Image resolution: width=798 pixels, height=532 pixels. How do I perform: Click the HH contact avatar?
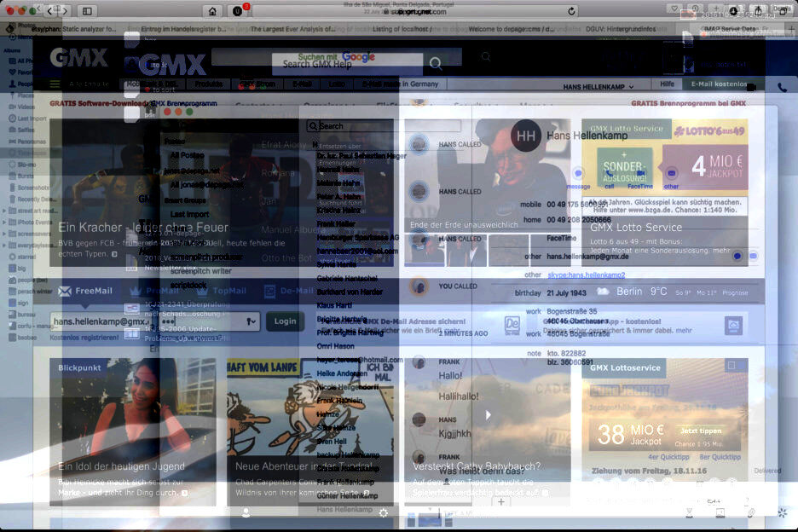click(526, 136)
